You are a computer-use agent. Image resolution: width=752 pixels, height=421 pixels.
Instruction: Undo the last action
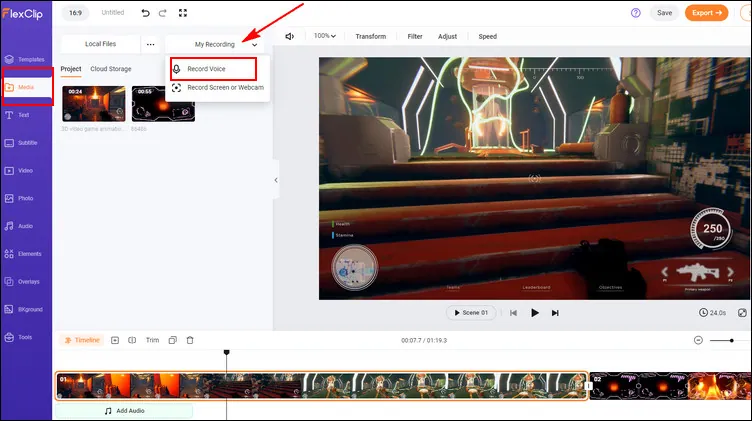coord(145,13)
